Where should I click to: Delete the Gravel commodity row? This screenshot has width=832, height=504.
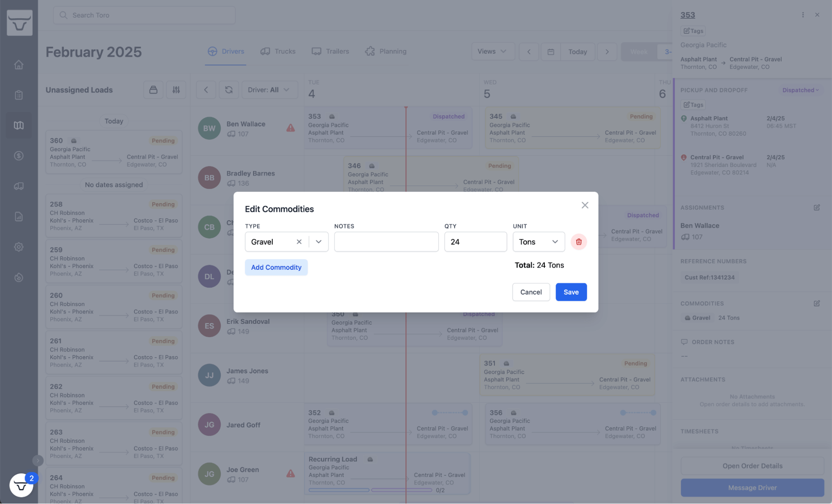(579, 242)
